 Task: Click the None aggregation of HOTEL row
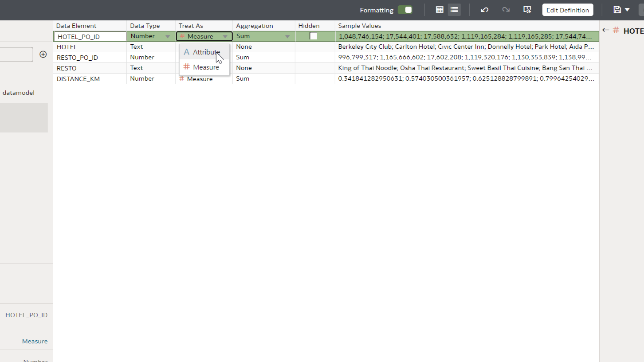coord(244,47)
